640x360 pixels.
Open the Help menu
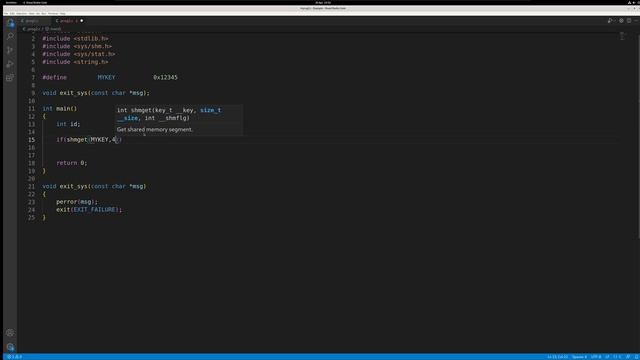point(63,13)
